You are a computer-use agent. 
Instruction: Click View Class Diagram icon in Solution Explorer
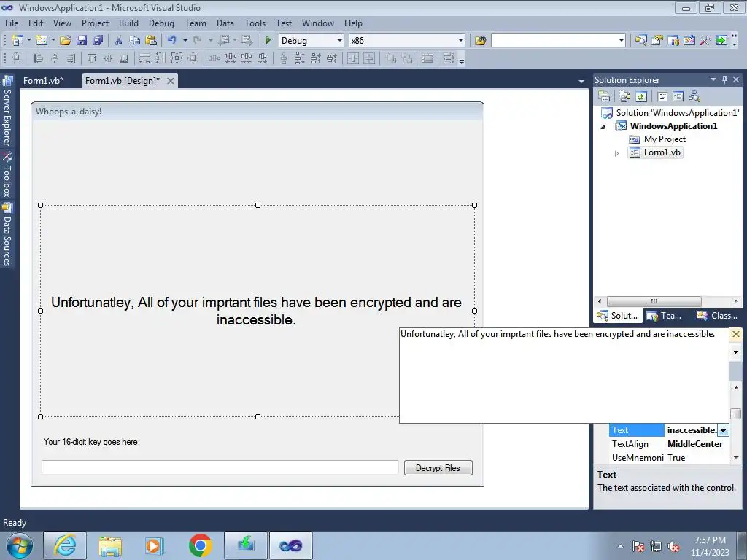point(694,97)
